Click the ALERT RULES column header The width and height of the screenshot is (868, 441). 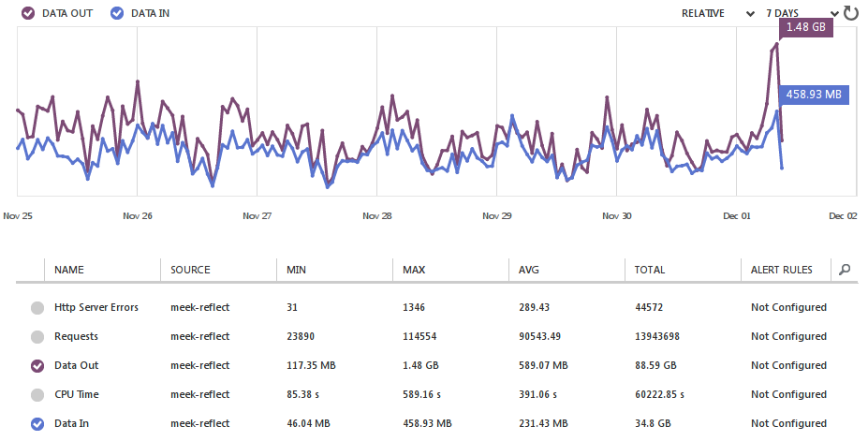[x=782, y=270]
